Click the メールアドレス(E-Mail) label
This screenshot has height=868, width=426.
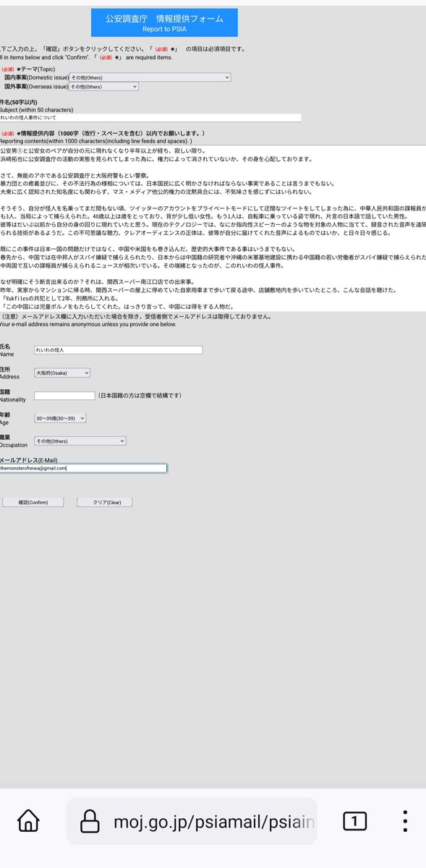[x=28, y=460]
